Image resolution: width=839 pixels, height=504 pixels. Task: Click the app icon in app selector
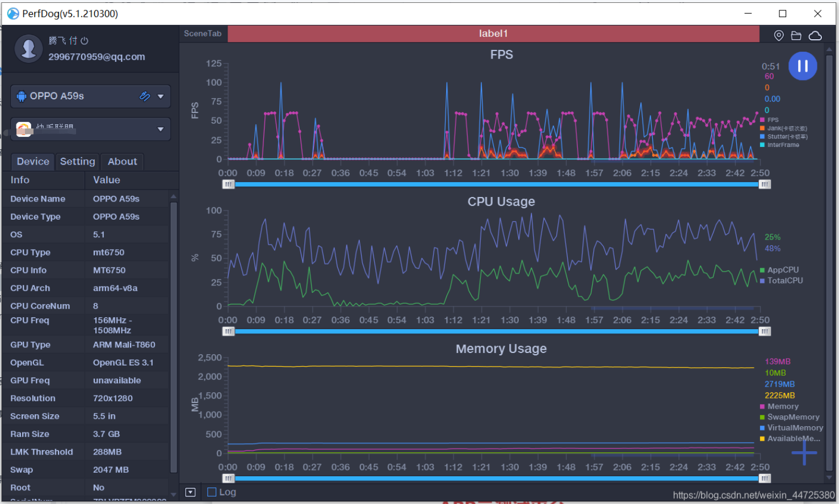tap(24, 129)
